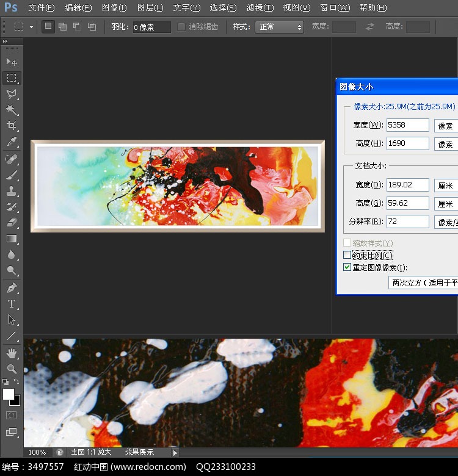This screenshot has width=458, height=476.
Task: Open document width 厘米 unit dropdown
Action: pyautogui.click(x=446, y=186)
